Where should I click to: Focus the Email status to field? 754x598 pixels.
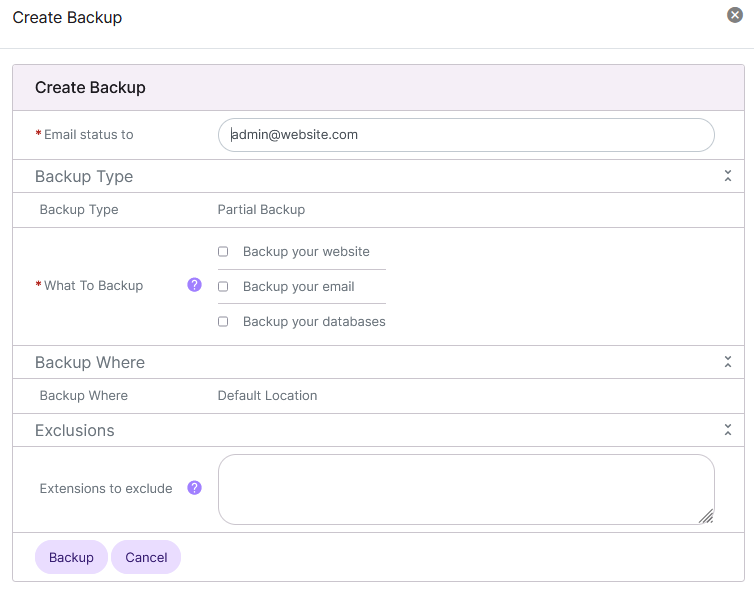click(x=466, y=135)
